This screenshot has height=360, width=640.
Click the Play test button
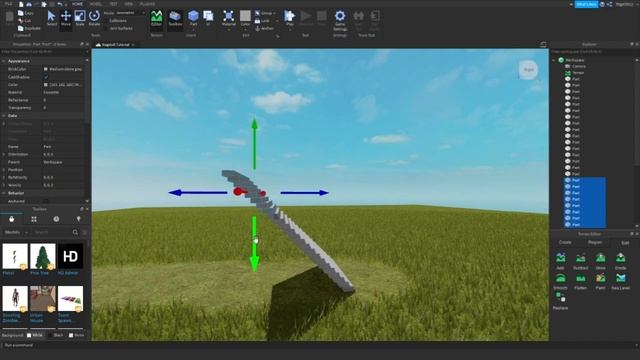click(x=289, y=18)
